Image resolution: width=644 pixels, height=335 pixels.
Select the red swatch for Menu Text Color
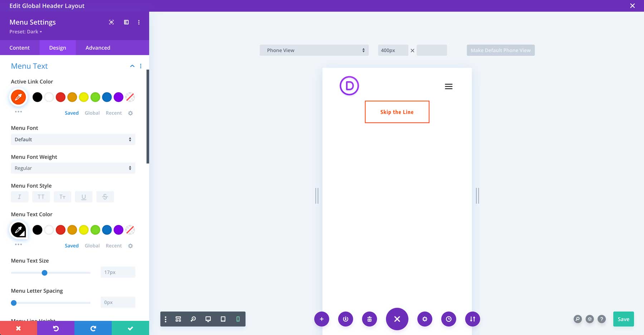(60, 230)
